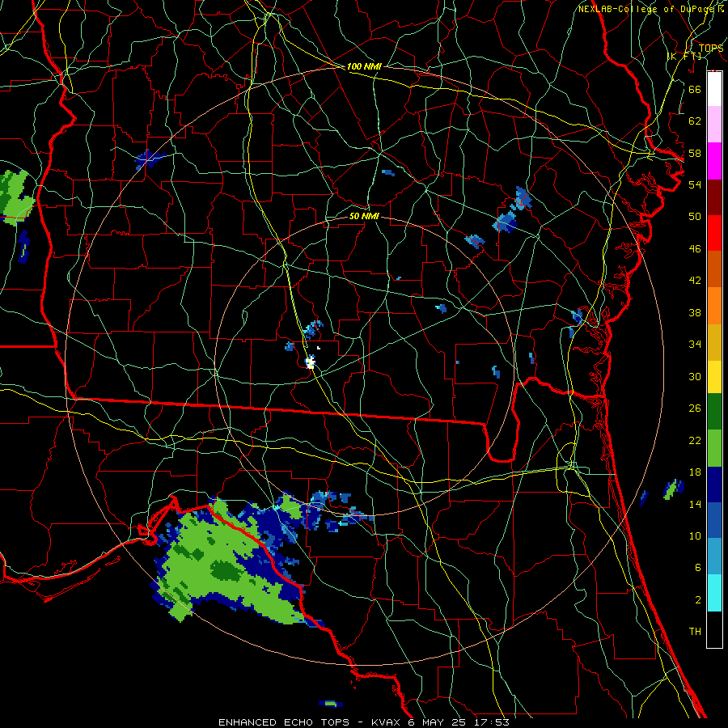Click the bright red legend swatch
The width and height of the screenshot is (728, 728).
[x=714, y=233]
